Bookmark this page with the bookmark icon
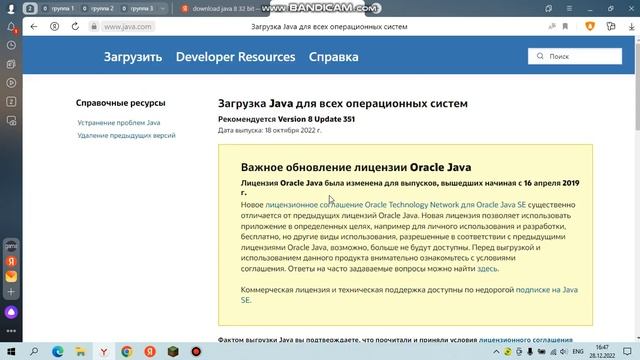640x360 pixels. click(x=565, y=27)
